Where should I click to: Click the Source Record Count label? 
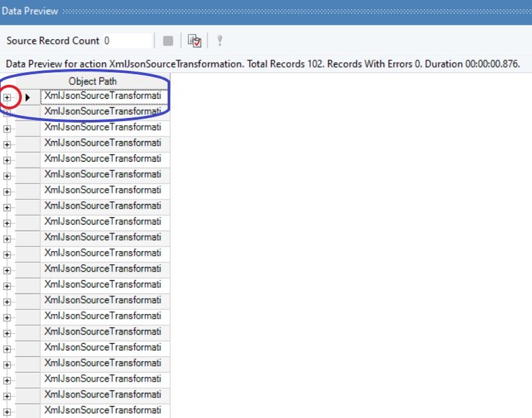[x=53, y=40]
